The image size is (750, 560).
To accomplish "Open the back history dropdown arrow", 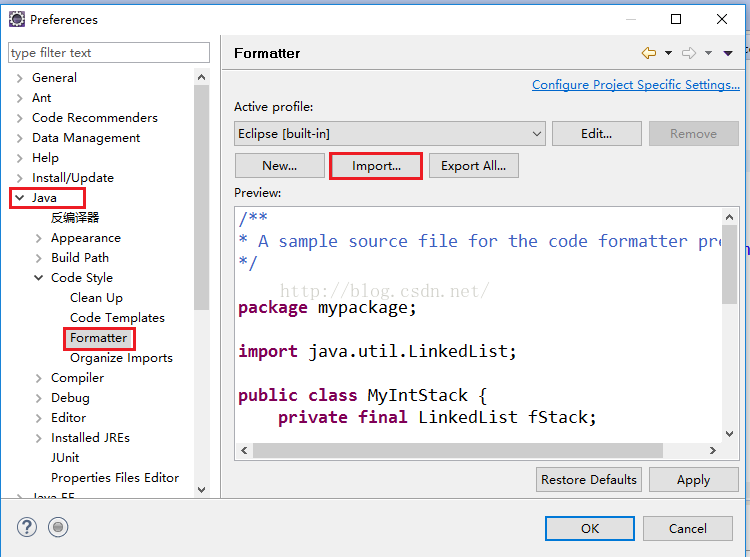I will 668,53.
